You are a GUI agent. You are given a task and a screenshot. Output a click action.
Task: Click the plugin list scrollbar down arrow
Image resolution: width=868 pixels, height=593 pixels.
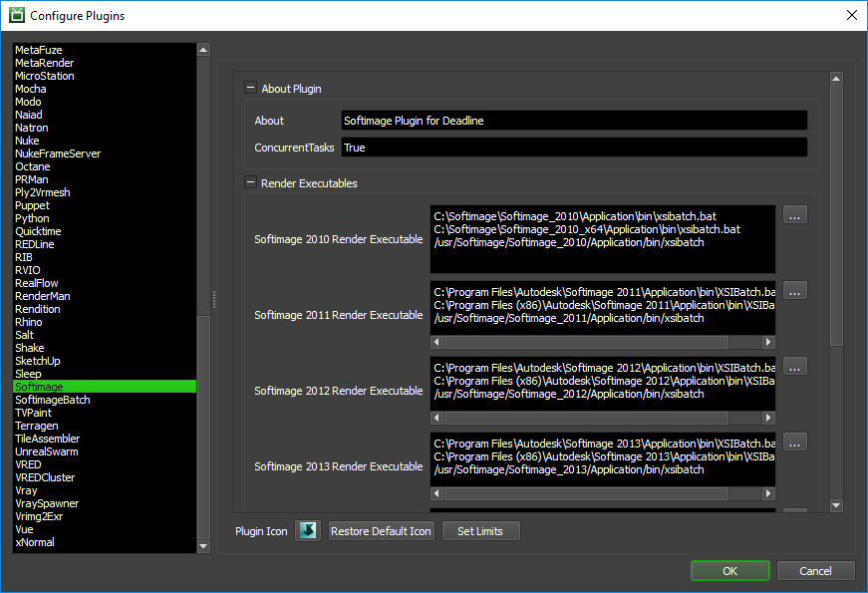click(x=203, y=546)
